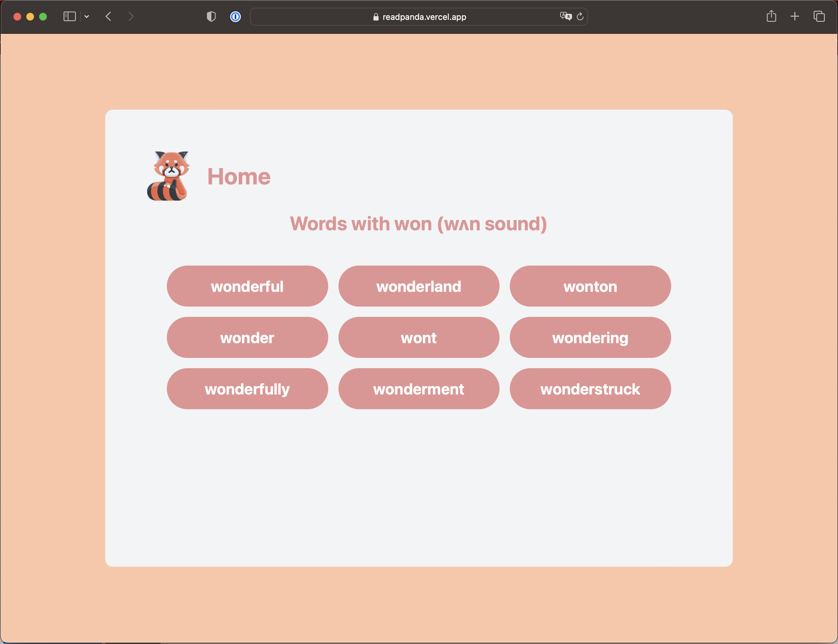The width and height of the screenshot is (838, 644).
Task: Open the 1Password extension icon
Action: click(235, 16)
